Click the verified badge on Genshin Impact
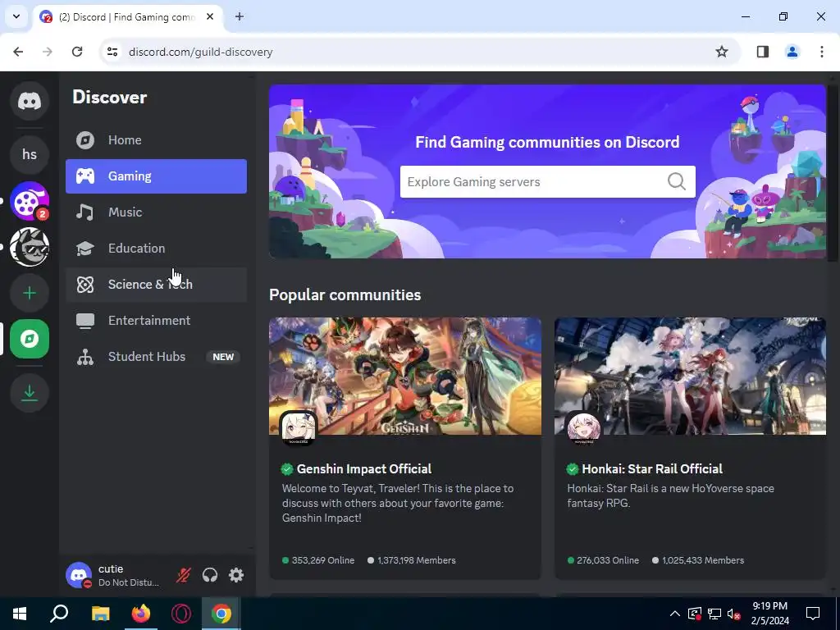The height and width of the screenshot is (630, 840). coord(287,469)
